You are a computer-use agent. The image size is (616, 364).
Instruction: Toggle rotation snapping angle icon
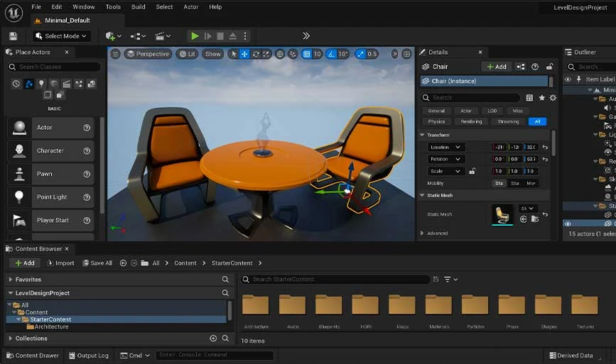coord(332,54)
